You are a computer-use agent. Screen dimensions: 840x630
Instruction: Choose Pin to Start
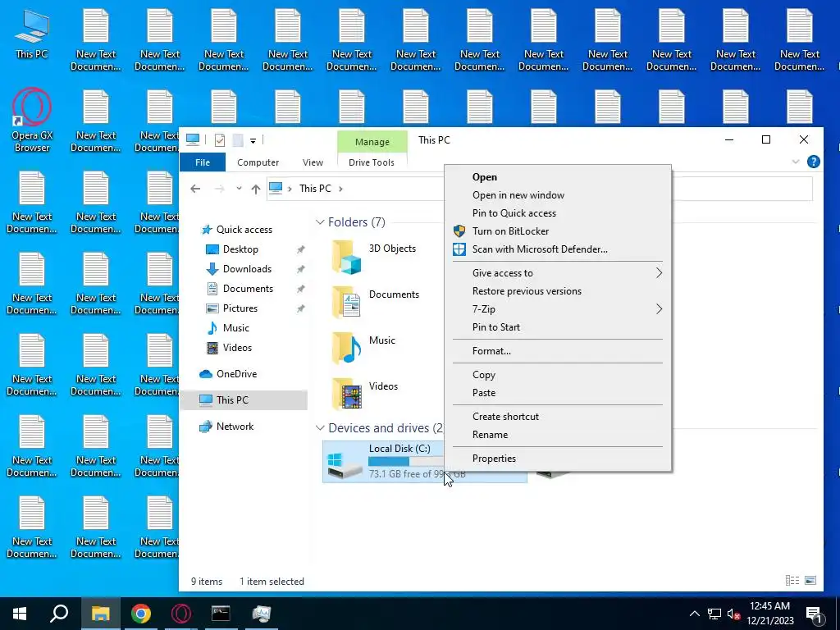(x=558, y=327)
